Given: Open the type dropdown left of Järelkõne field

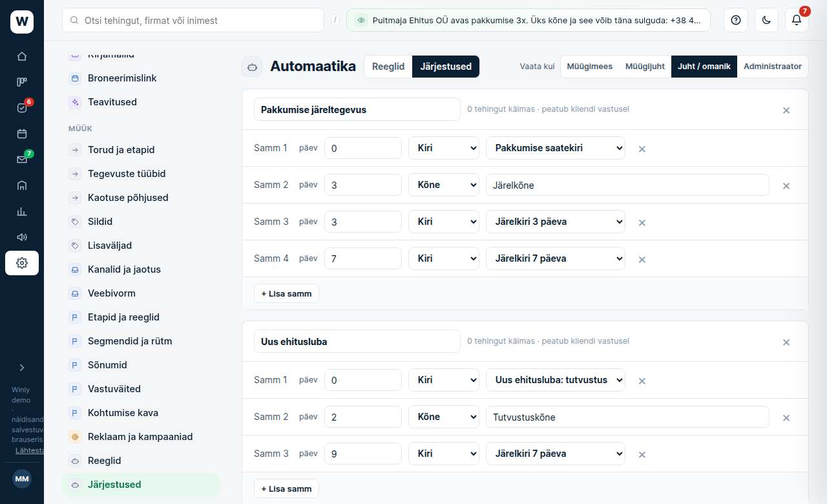Looking at the screenshot, I should 444,185.
